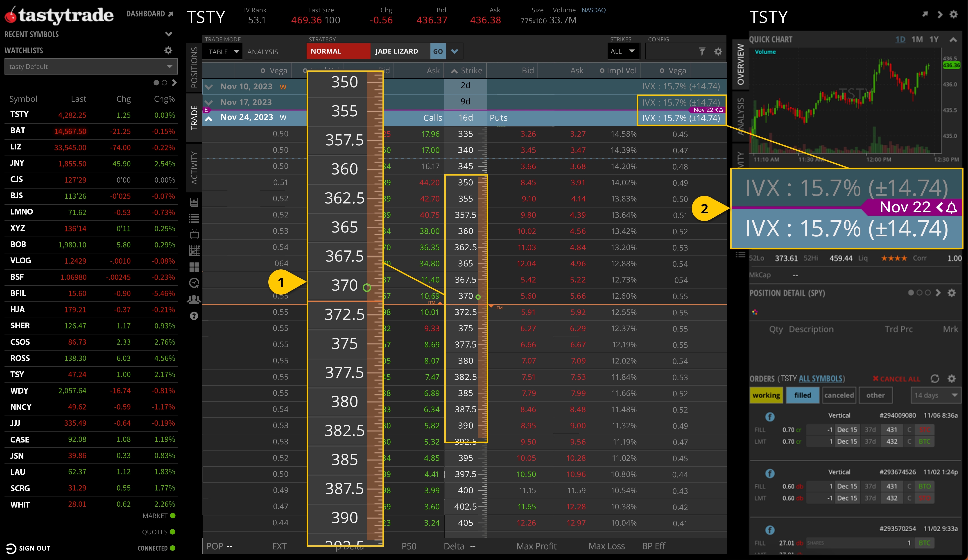Open the tasty Default watchlist dropdown
Screen dimensions: 968x560
tap(91, 66)
